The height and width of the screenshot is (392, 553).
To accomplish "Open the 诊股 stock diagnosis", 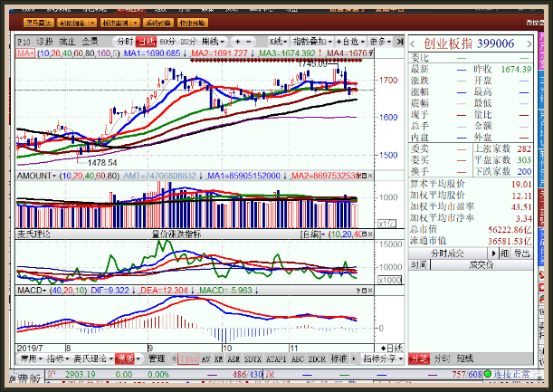I will tap(45, 42).
